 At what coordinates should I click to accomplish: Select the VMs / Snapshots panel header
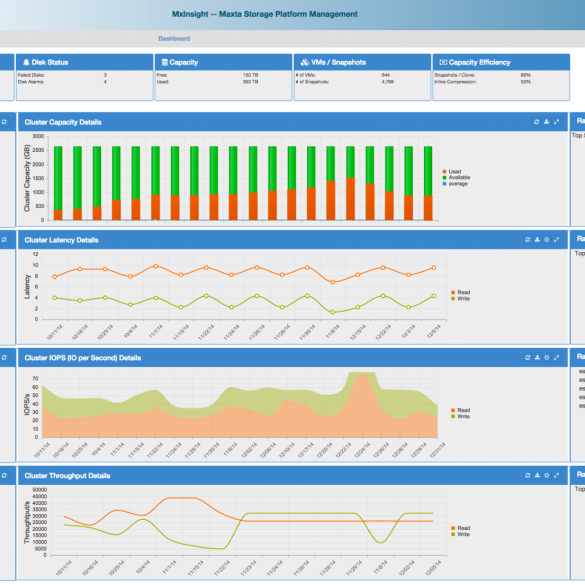coord(362,62)
